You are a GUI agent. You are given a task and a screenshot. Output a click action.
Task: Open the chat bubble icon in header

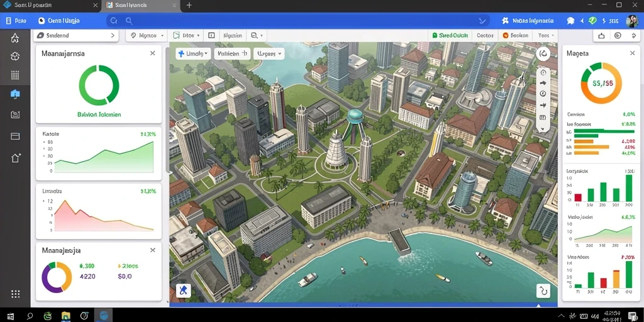(x=570, y=21)
